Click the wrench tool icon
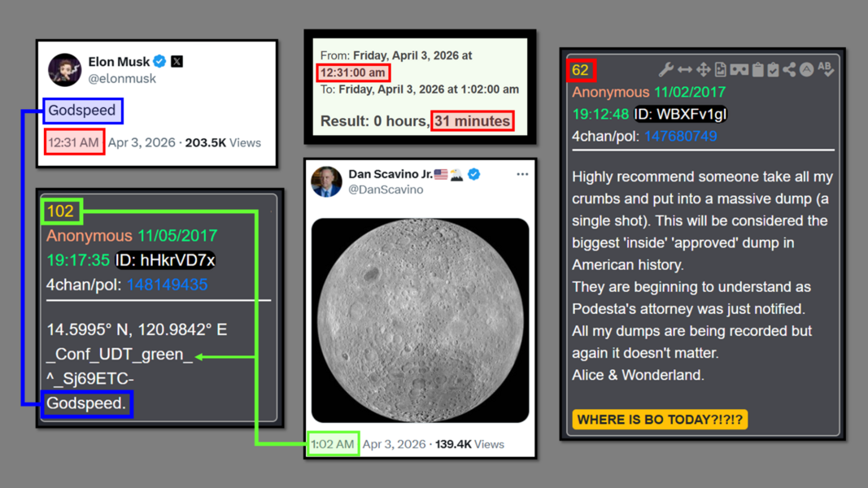The width and height of the screenshot is (868, 488). [x=665, y=70]
